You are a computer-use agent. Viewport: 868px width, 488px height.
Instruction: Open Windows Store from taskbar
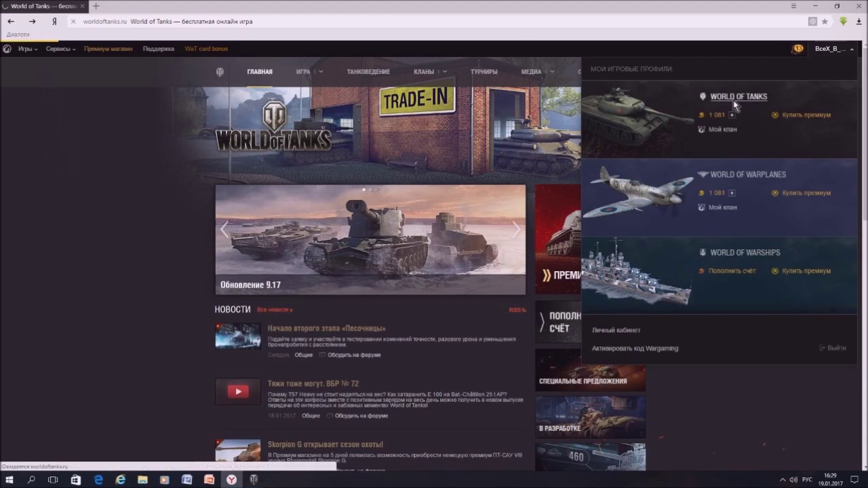tap(76, 479)
